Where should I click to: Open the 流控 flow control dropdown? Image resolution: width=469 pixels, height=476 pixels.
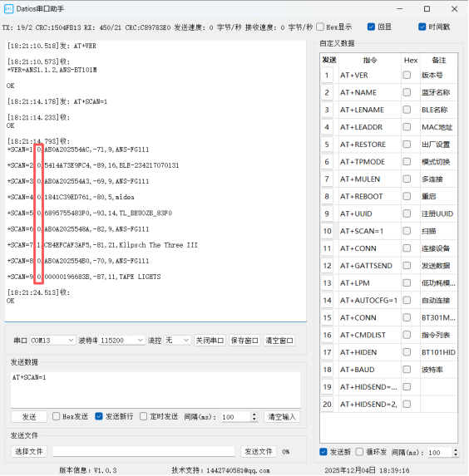tap(177, 341)
